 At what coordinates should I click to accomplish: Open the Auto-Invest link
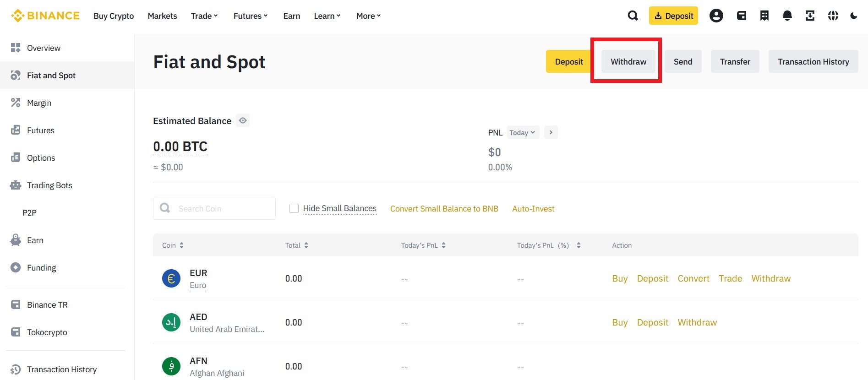pyautogui.click(x=533, y=209)
